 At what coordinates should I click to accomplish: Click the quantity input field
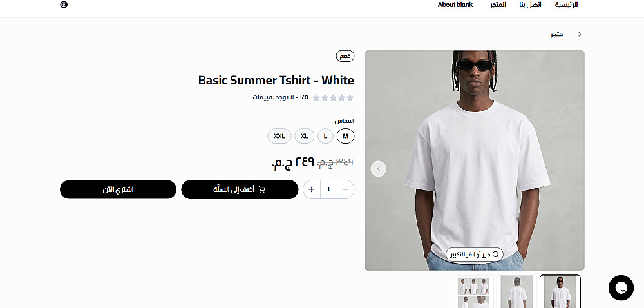tap(328, 189)
